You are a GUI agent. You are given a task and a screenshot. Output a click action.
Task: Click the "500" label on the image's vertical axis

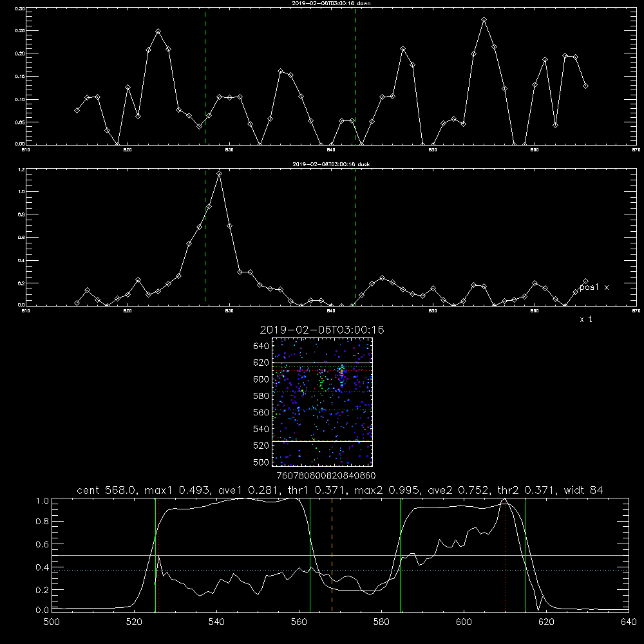tap(261, 462)
